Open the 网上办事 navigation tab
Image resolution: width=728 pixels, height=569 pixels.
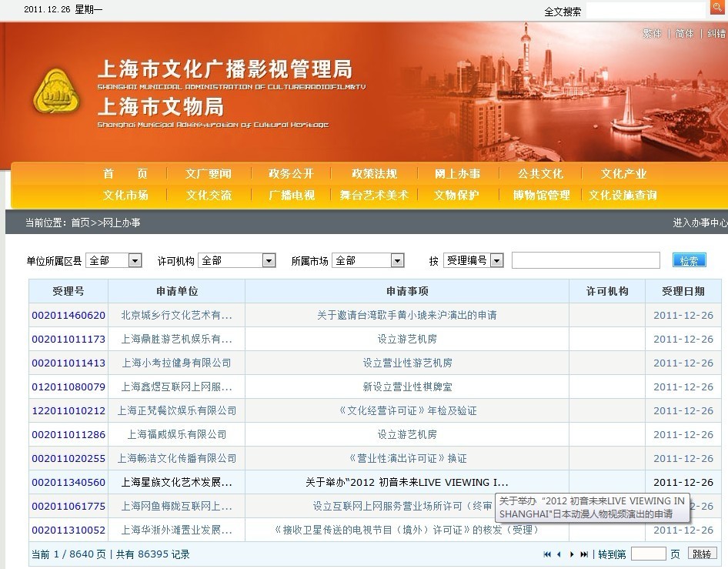click(458, 174)
